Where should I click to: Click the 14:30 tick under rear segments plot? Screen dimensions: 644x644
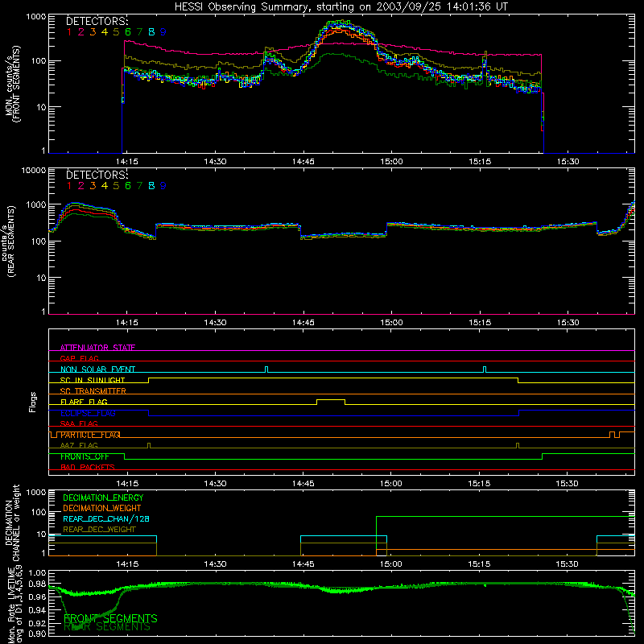tap(215, 323)
